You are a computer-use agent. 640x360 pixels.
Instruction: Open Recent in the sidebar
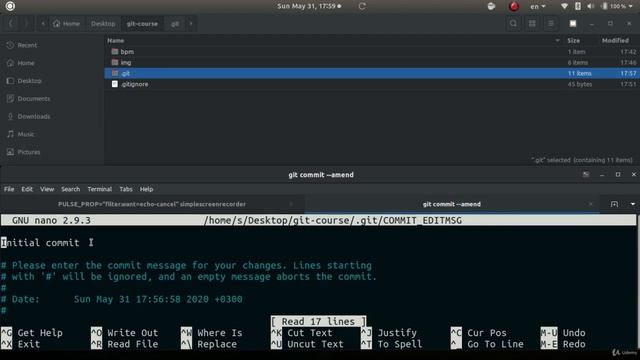coord(27,45)
